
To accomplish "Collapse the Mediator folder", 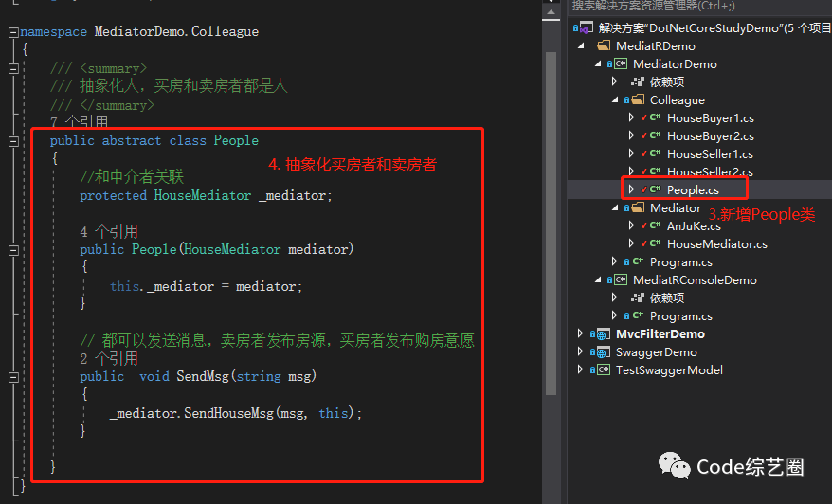I will [x=616, y=208].
